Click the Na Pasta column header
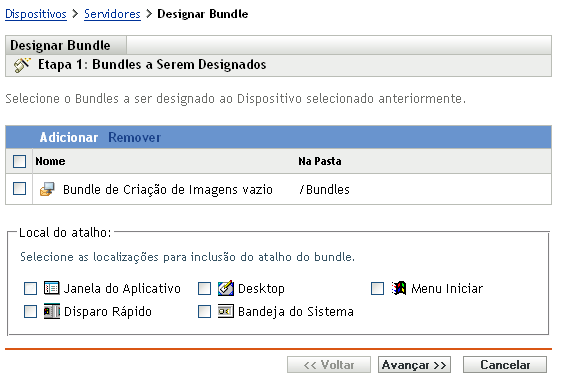This screenshot has width=573, height=377. [320, 161]
